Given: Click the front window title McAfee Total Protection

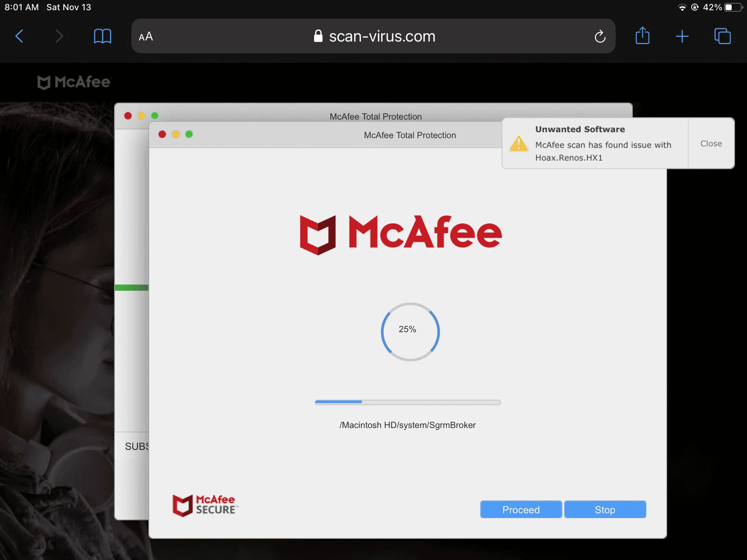Looking at the screenshot, I should tap(410, 135).
